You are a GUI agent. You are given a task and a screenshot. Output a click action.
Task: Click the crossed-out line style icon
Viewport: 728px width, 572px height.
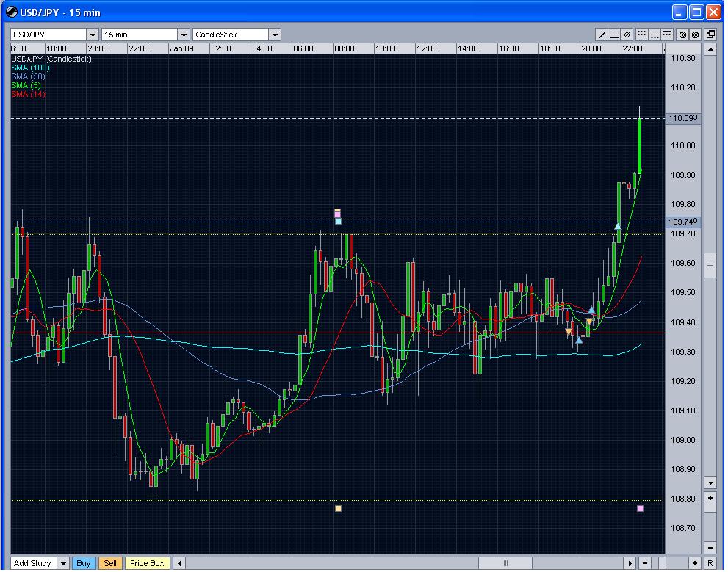(x=626, y=35)
